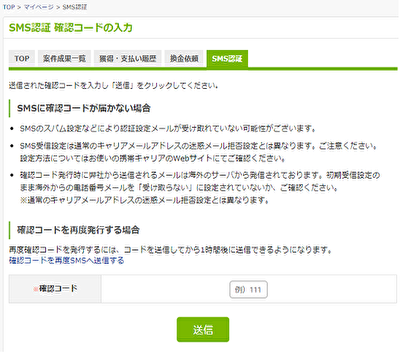Open the 獲得・支払い履歴 tab
The height and width of the screenshot is (360, 400).
click(128, 58)
